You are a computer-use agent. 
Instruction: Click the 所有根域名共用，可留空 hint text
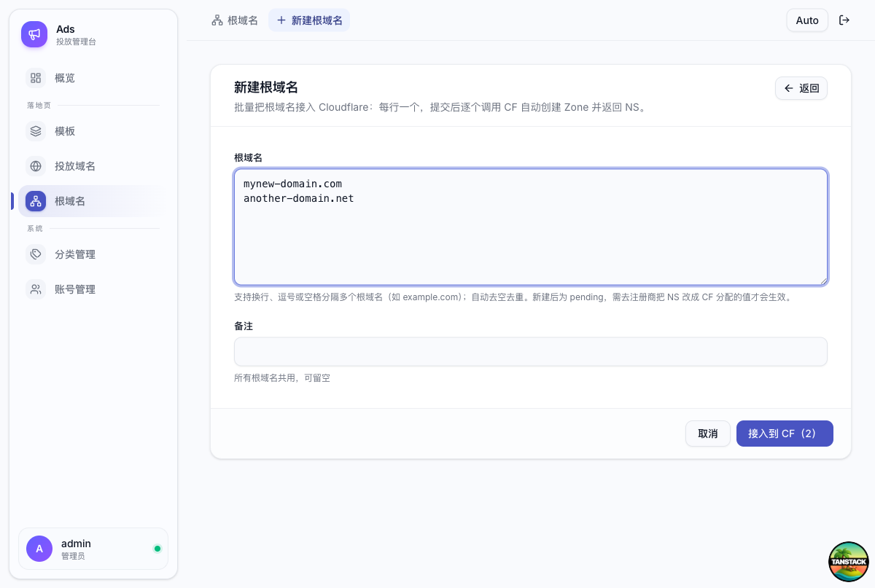[282, 378]
